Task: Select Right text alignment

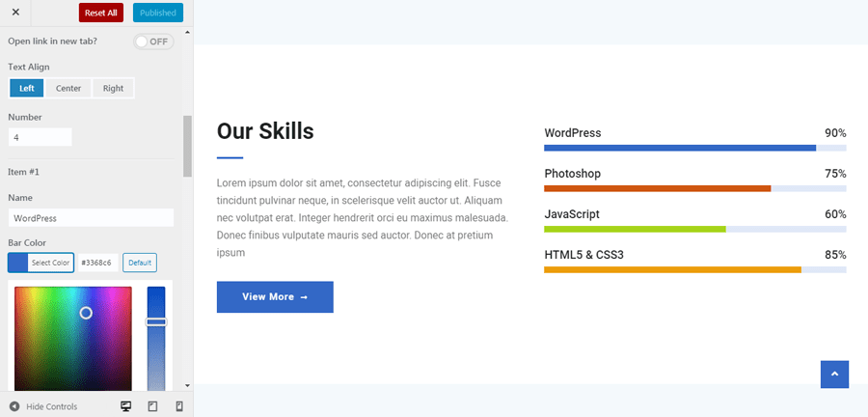Action: pos(113,88)
